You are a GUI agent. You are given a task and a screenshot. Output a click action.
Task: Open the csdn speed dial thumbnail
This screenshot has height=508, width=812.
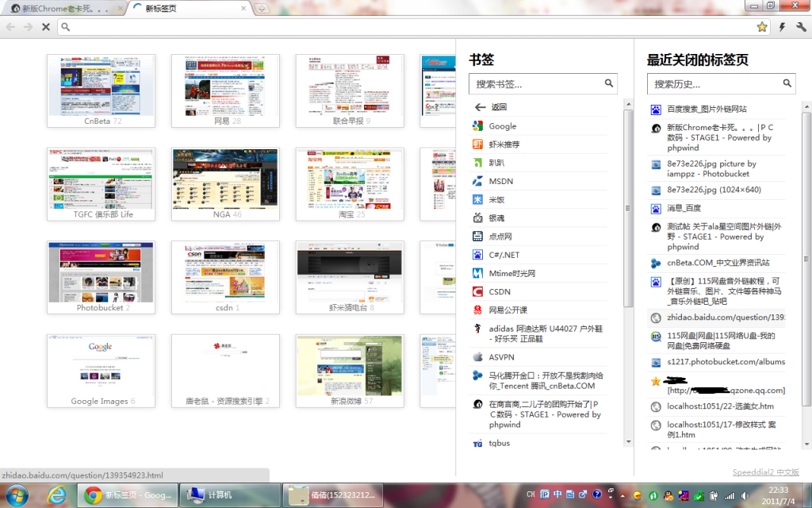225,277
